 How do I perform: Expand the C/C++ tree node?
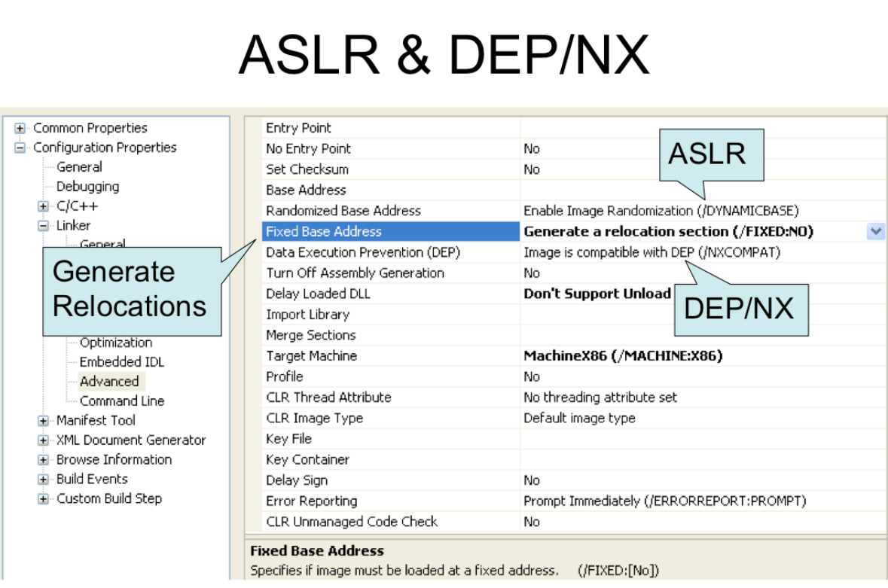[x=44, y=206]
